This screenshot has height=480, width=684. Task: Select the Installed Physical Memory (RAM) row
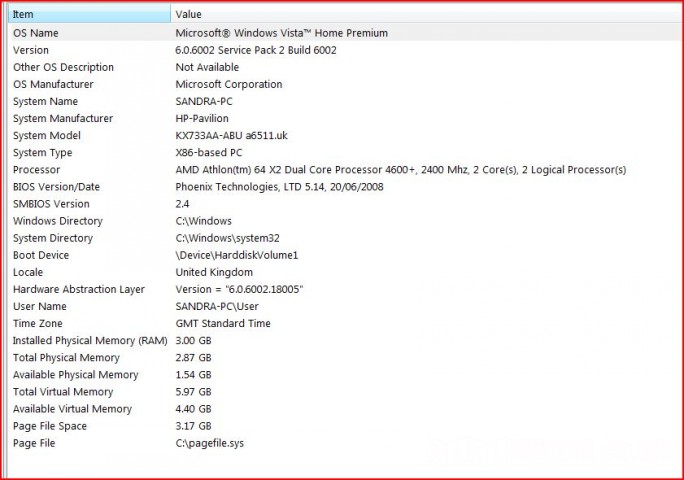[90, 340]
